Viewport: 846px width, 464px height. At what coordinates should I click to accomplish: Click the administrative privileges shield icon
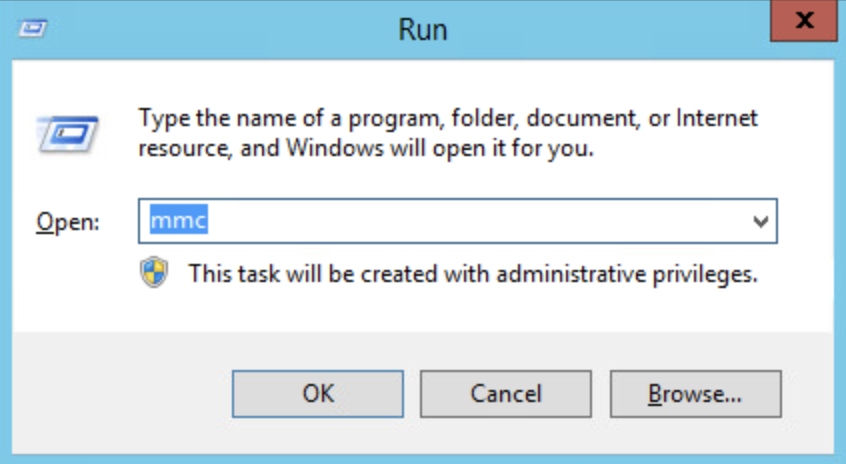154,273
